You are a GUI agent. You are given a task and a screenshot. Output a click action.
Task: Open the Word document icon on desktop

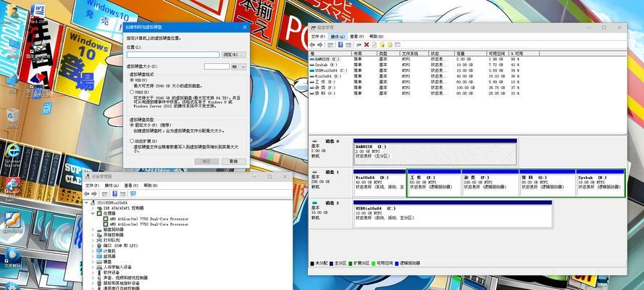[38, 13]
